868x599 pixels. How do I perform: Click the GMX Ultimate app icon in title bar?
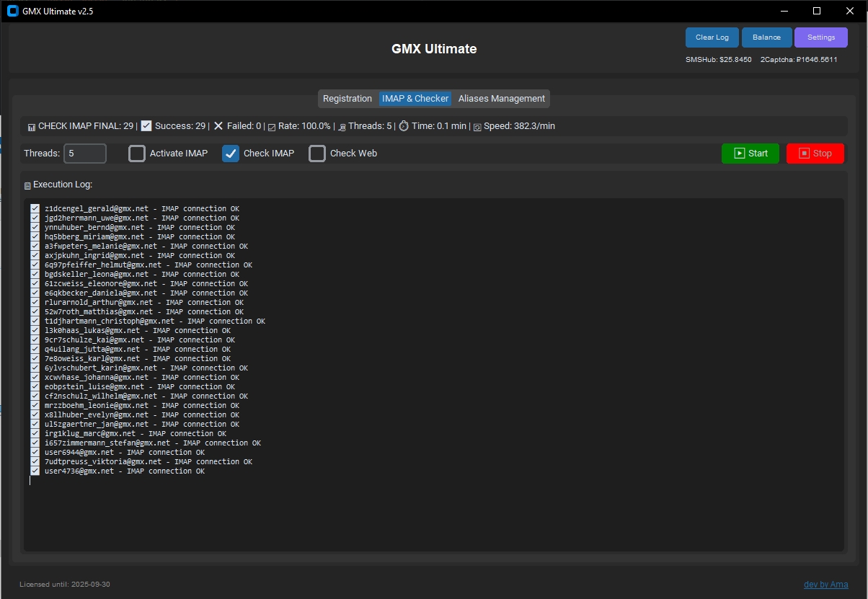coord(12,11)
